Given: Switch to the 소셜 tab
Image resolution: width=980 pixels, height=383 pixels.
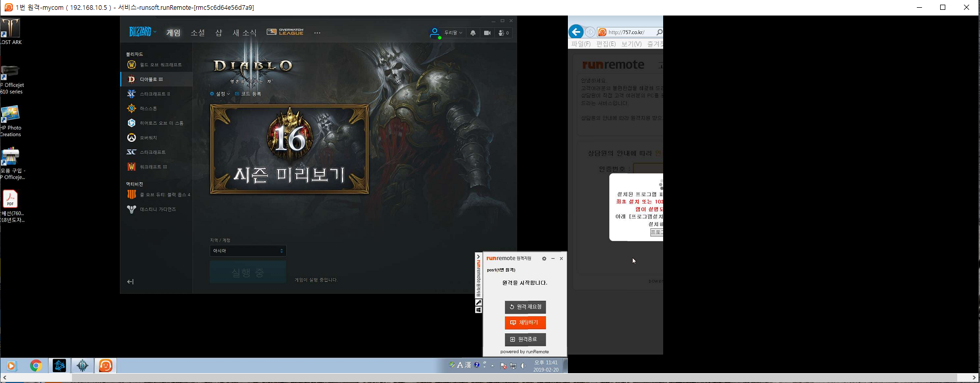Looking at the screenshot, I should [x=198, y=33].
